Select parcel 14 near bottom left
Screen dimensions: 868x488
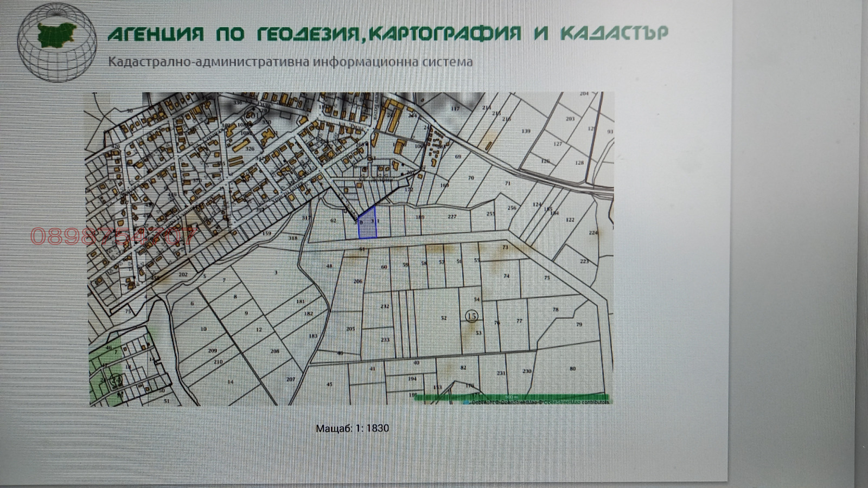[x=231, y=382]
